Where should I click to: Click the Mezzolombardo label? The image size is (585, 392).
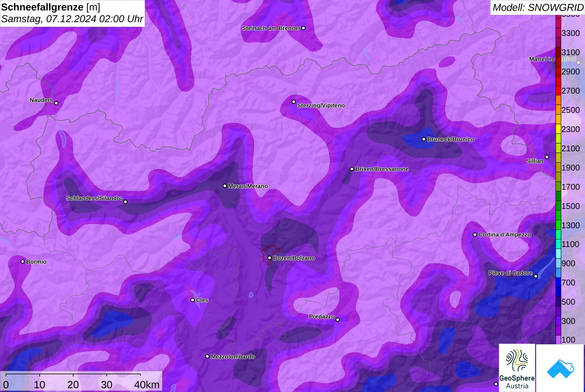point(233,356)
